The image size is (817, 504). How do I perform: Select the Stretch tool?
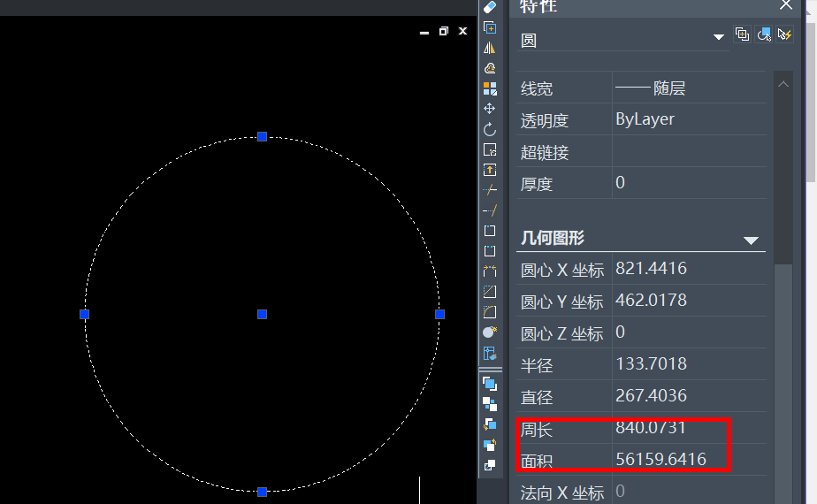(x=490, y=170)
